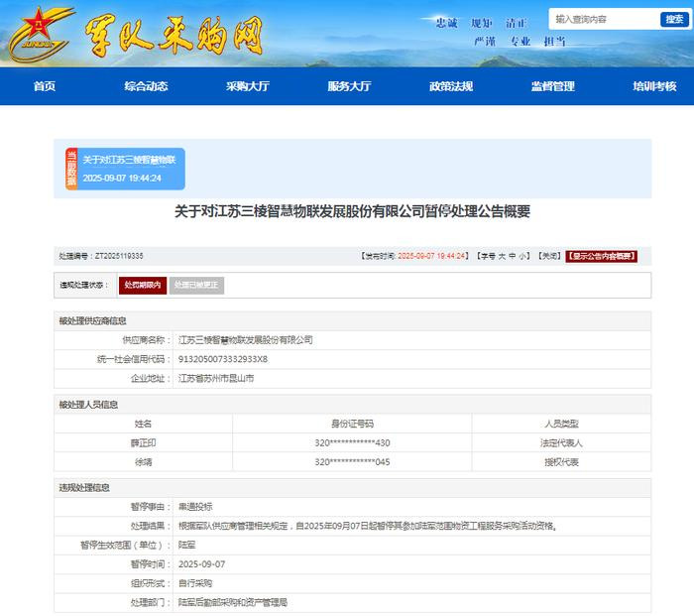The image size is (694, 616).
Task: Open the 采购大厅 navigation tab
Action: coord(248,86)
